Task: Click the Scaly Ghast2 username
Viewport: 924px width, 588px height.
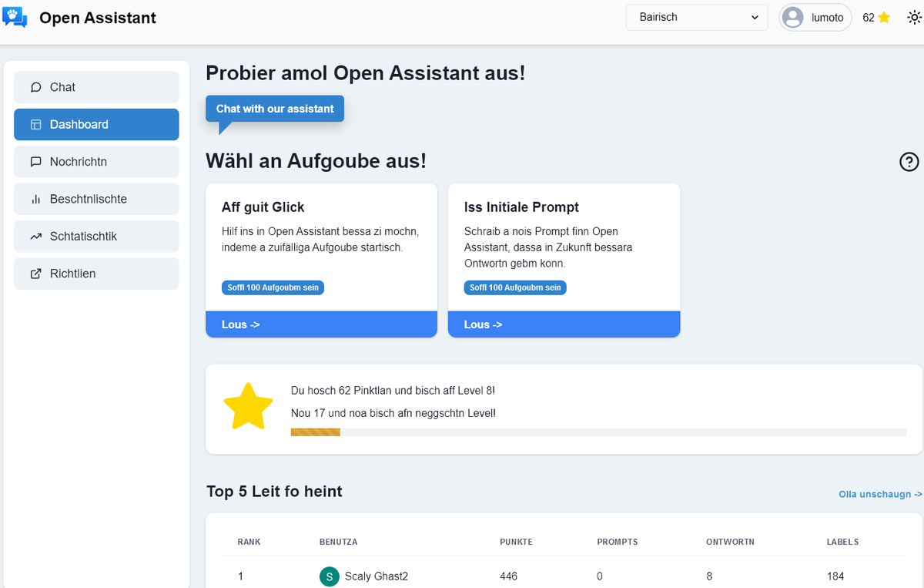Action: point(377,576)
